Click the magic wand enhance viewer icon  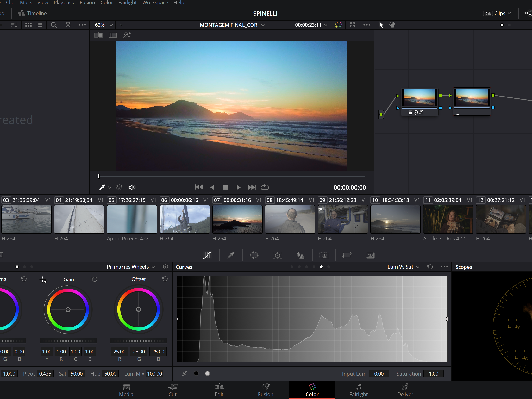click(x=127, y=35)
